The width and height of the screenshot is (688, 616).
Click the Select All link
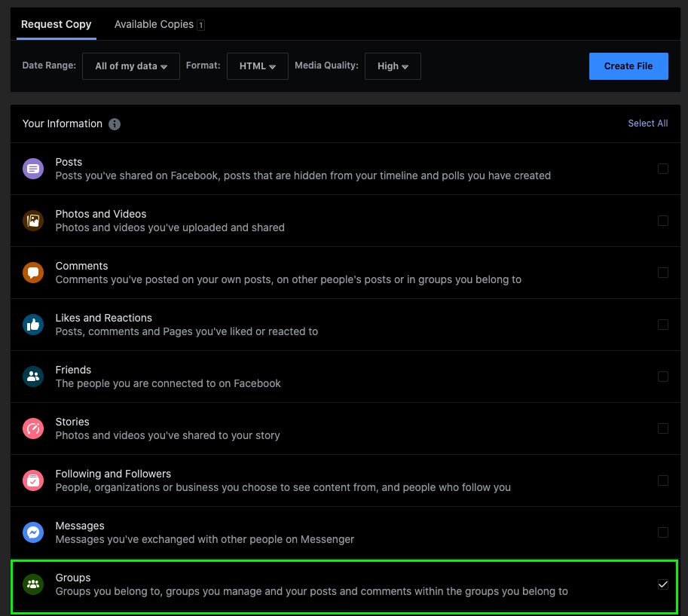(647, 124)
